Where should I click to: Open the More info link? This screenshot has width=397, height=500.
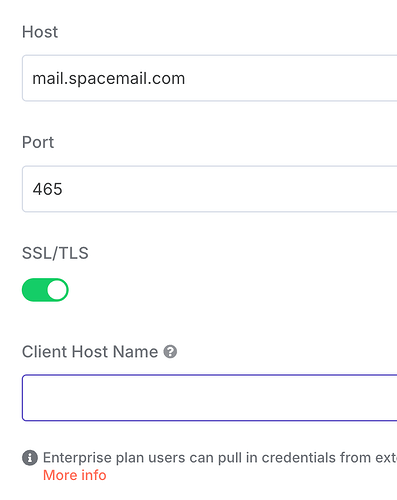click(75, 475)
